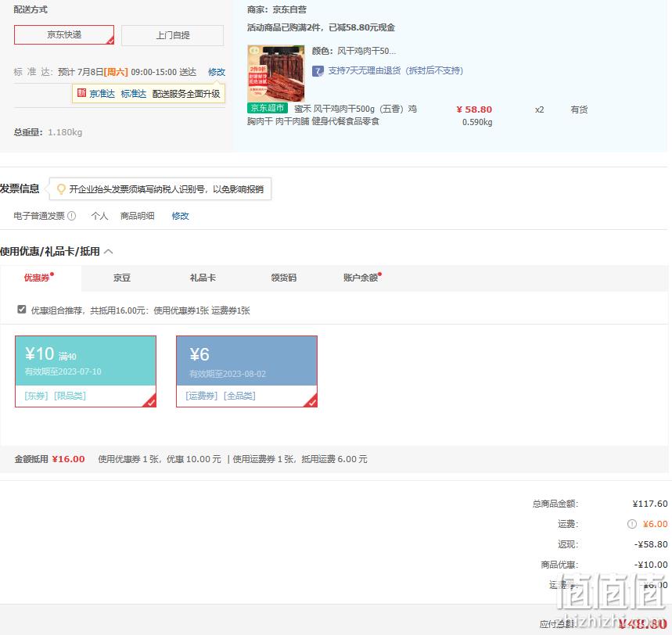672x635 pixels.
Task: Click the 商品明细 invoice content text
Action: (137, 216)
